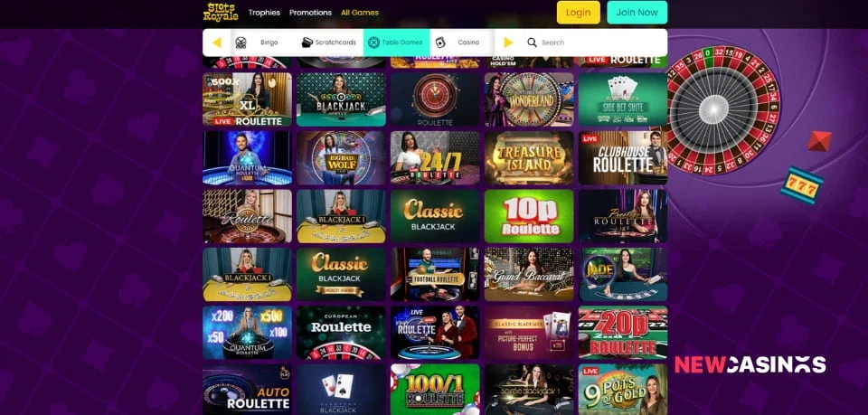Launch the Clubhouse Roulette live game
The image size is (868, 415).
[x=623, y=157]
